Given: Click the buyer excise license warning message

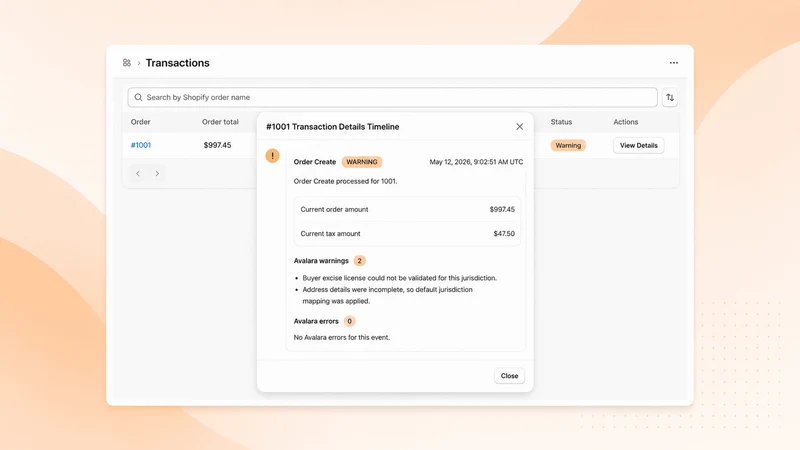Looking at the screenshot, I should point(399,278).
